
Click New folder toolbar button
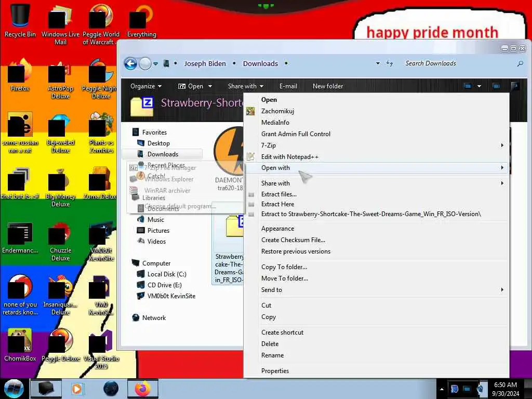[328, 86]
